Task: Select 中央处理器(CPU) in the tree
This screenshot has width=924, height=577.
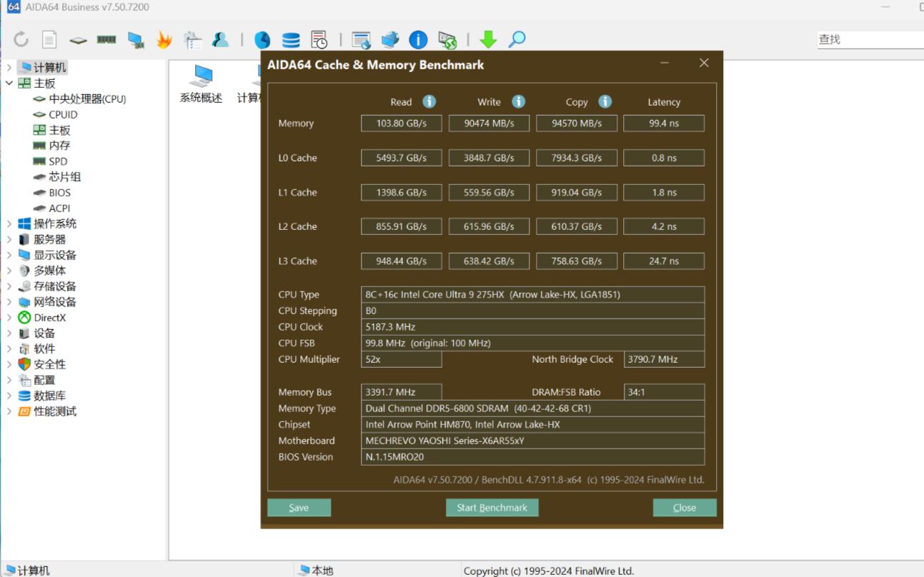Action: (x=87, y=99)
